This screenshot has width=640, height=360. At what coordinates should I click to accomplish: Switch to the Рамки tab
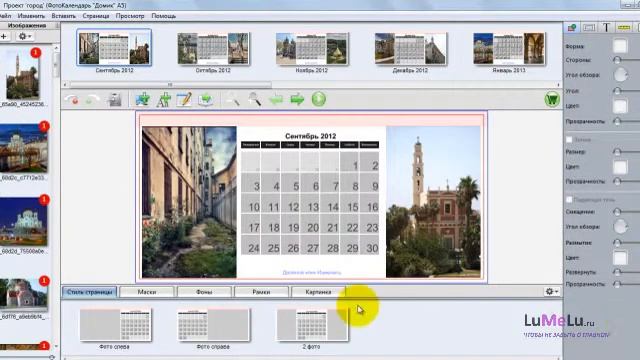261,292
